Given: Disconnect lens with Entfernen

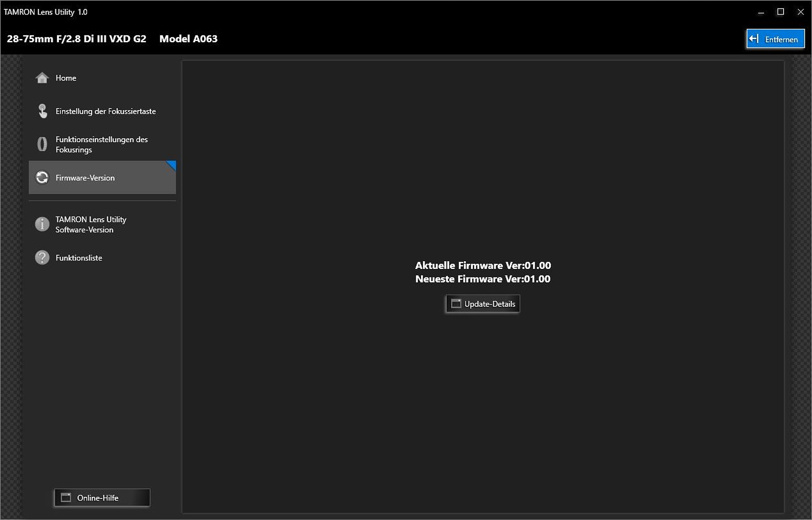Looking at the screenshot, I should pyautogui.click(x=775, y=39).
